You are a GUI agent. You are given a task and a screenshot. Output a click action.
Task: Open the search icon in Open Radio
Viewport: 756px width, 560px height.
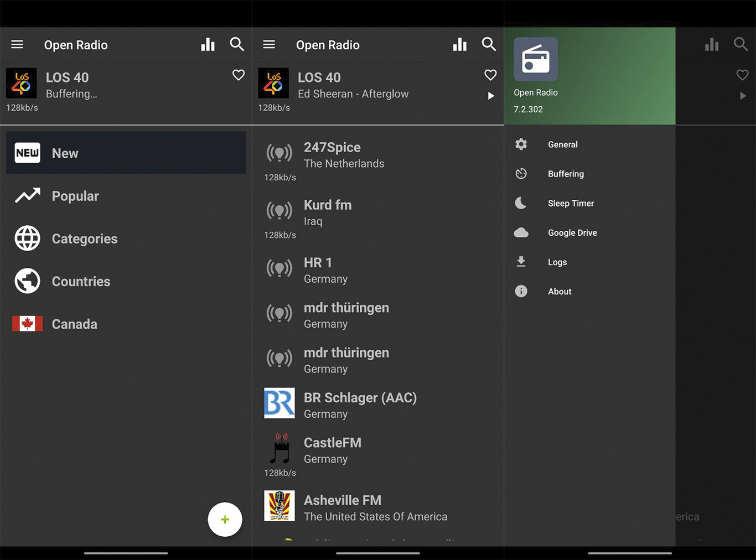click(x=237, y=44)
